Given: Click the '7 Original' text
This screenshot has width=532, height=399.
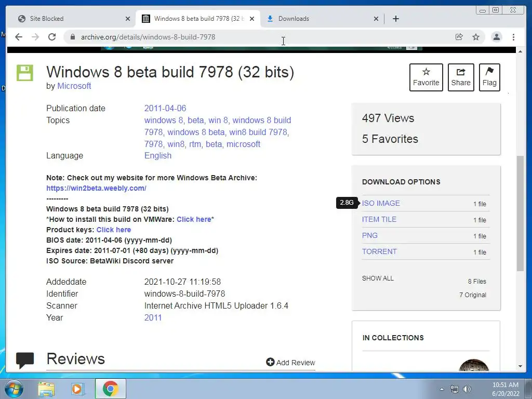Looking at the screenshot, I should coord(473,295).
